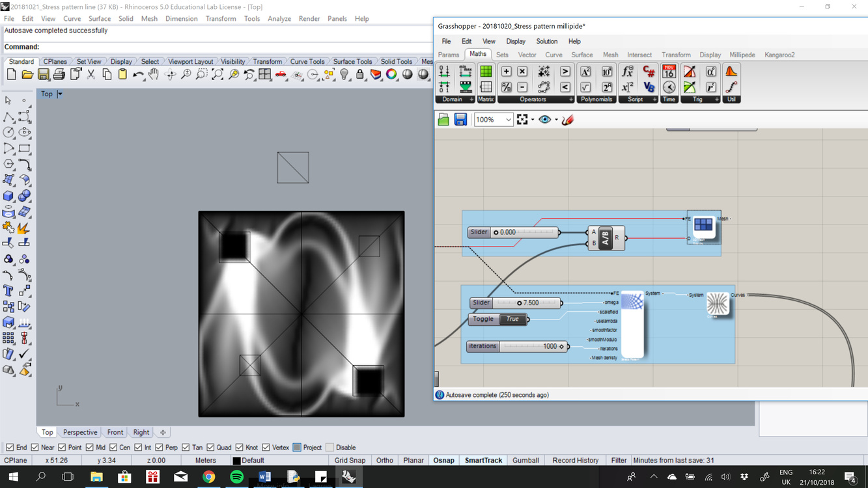
Task: Click the Grasshopper save document icon
Action: click(460, 120)
